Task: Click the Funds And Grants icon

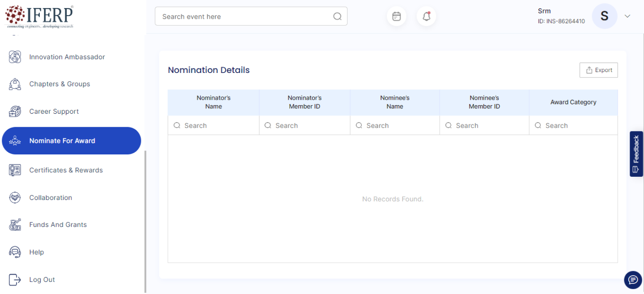Action: [15, 225]
